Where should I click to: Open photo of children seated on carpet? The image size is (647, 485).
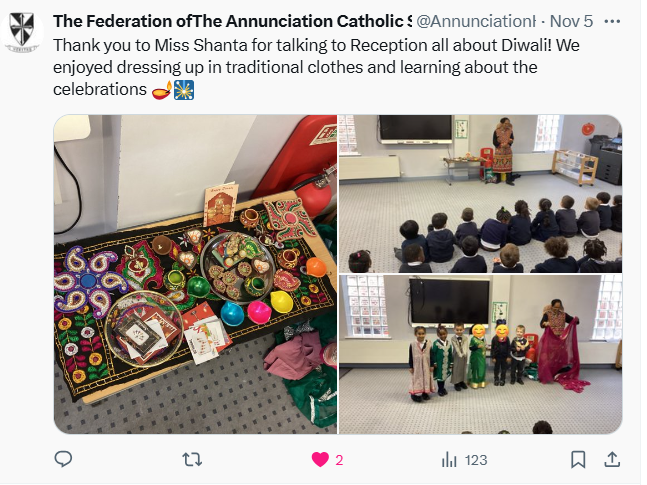480,194
